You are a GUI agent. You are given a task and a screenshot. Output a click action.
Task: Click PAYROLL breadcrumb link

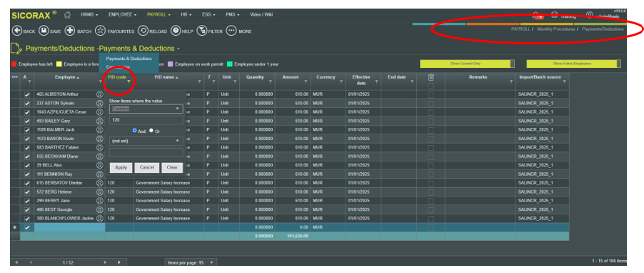[x=520, y=29]
